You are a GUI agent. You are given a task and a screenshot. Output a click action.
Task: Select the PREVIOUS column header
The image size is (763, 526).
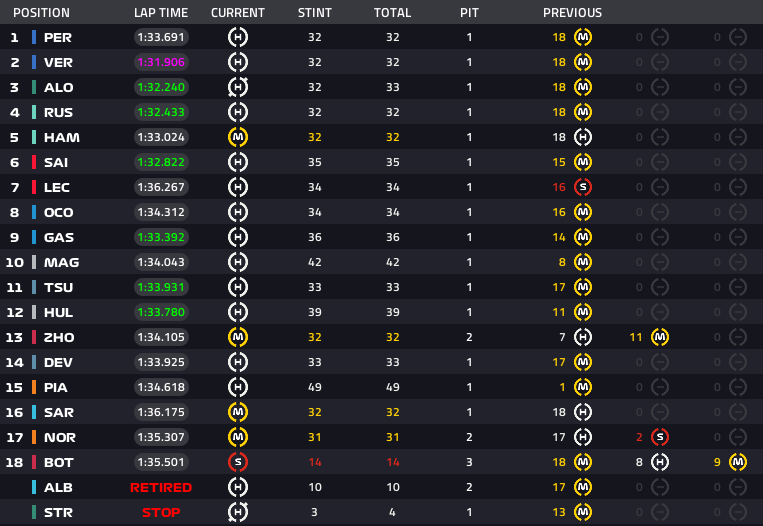pyautogui.click(x=572, y=13)
